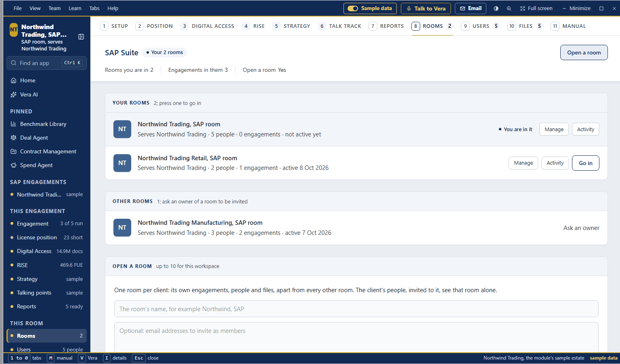Click Talk to Vera button

click(x=426, y=8)
